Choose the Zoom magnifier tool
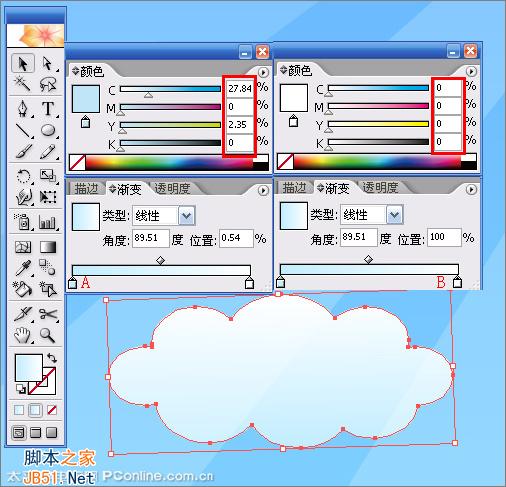The image size is (506, 487). 48,335
